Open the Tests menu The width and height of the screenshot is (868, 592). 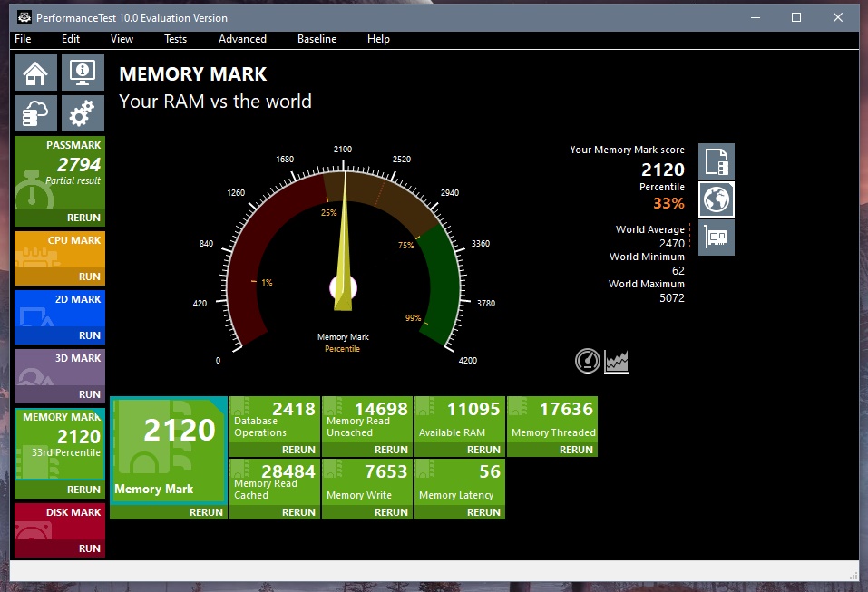pos(175,39)
